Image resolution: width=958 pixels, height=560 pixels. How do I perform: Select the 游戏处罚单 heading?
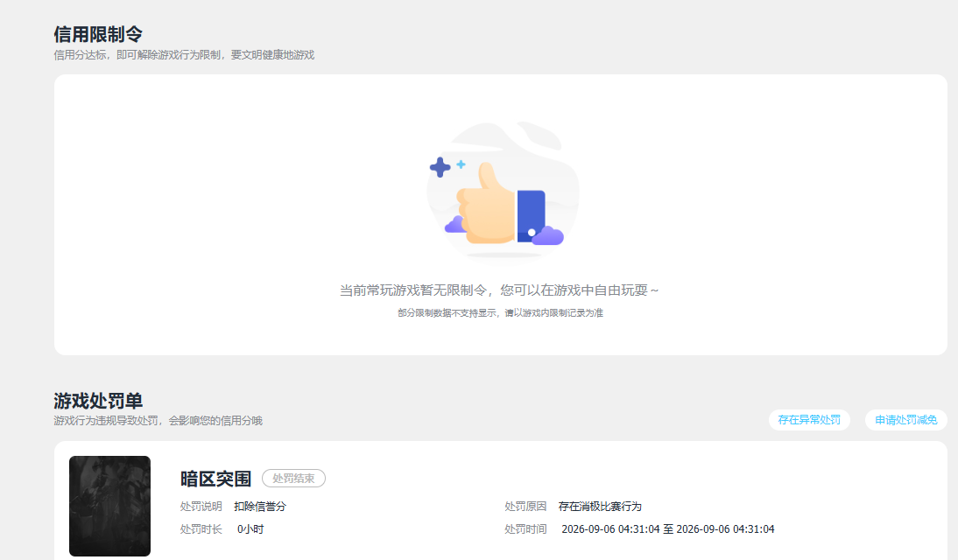98,401
